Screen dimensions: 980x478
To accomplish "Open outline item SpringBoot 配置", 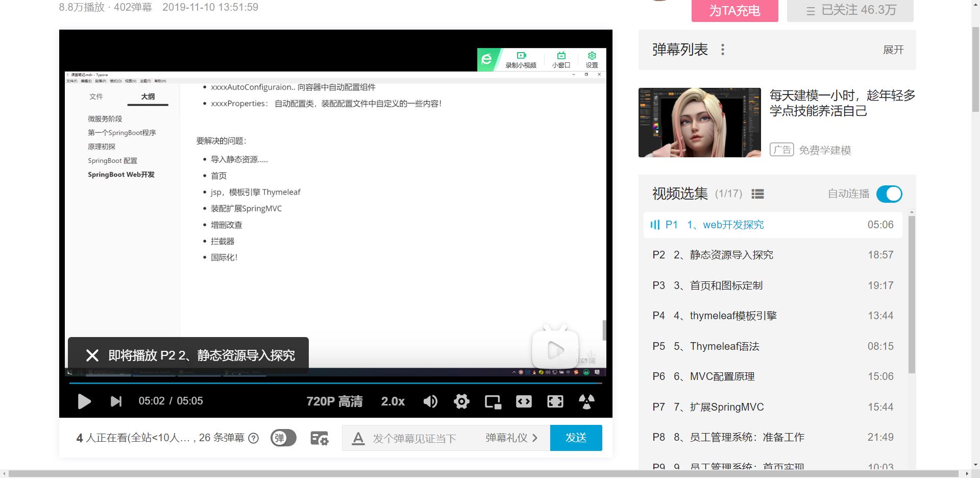I will [x=112, y=160].
